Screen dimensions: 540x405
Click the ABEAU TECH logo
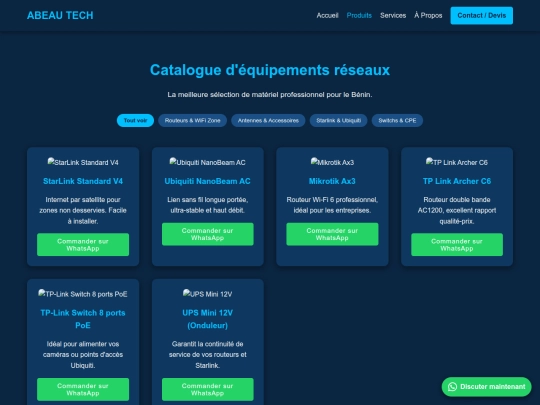pyautogui.click(x=60, y=15)
